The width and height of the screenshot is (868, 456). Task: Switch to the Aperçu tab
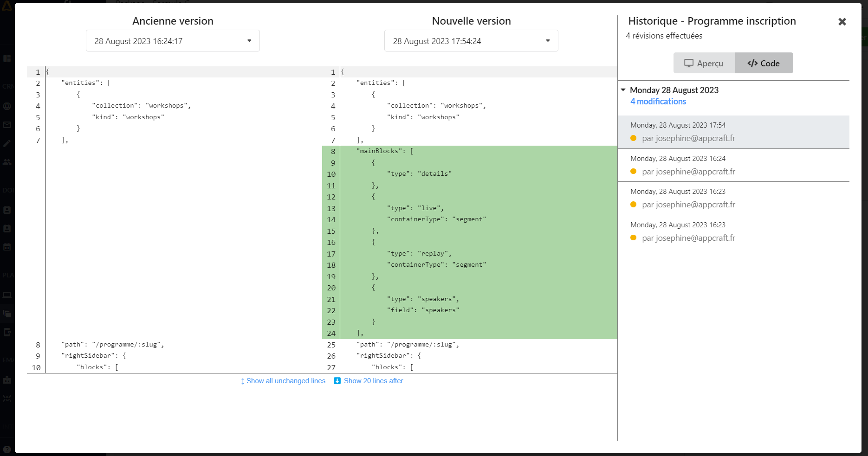704,63
